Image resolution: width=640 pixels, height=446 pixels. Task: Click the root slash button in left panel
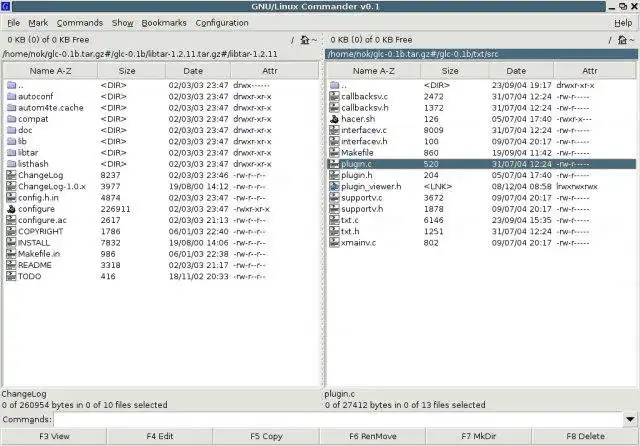292,40
